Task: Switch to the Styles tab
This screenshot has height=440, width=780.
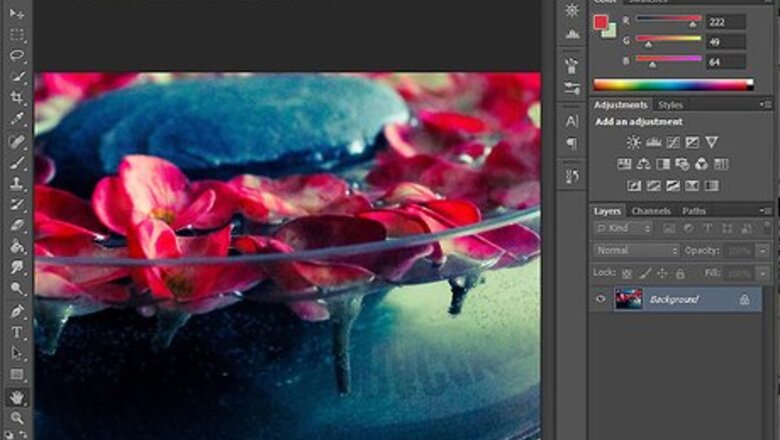Action: [x=671, y=104]
